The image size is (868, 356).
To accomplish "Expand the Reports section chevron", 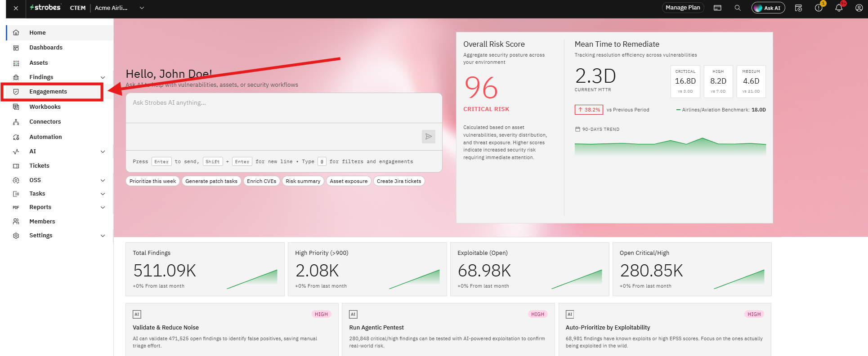I will (103, 207).
